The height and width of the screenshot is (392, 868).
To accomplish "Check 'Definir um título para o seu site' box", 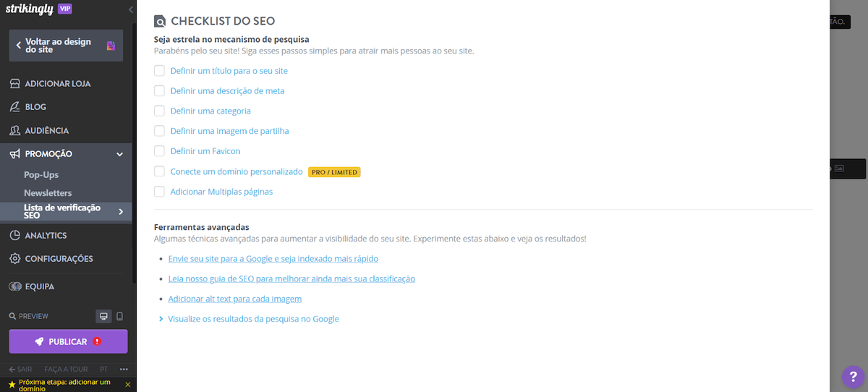I will click(159, 71).
